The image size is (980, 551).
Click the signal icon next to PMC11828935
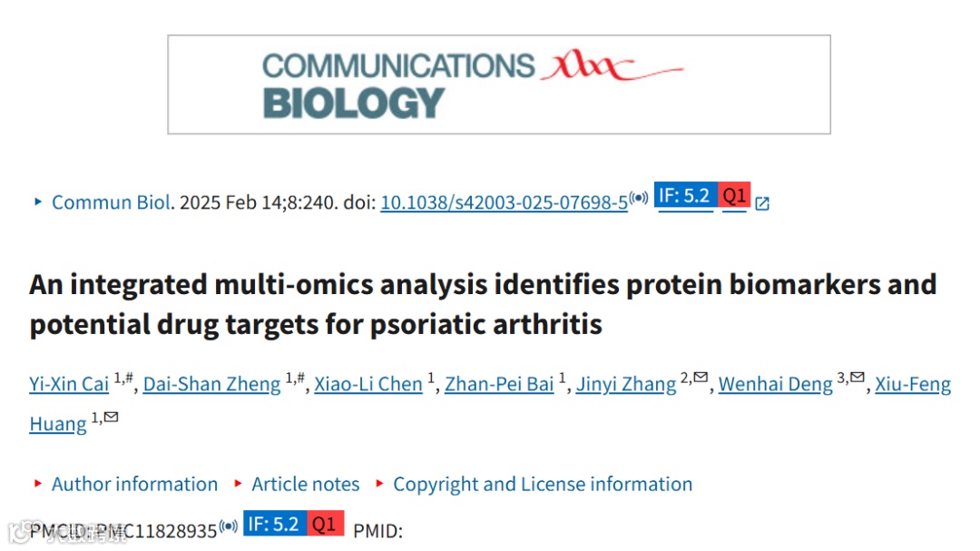[x=228, y=526]
